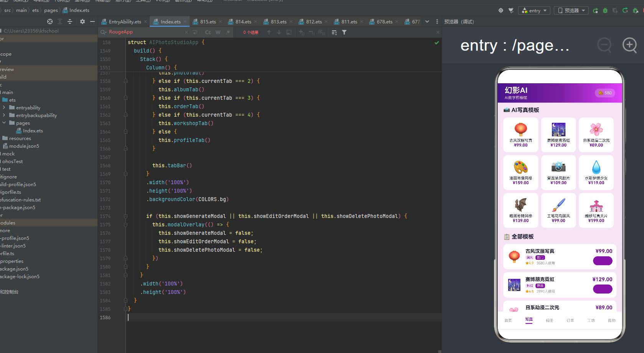
Task: Switch to 813.ets tab
Action: click(278, 22)
